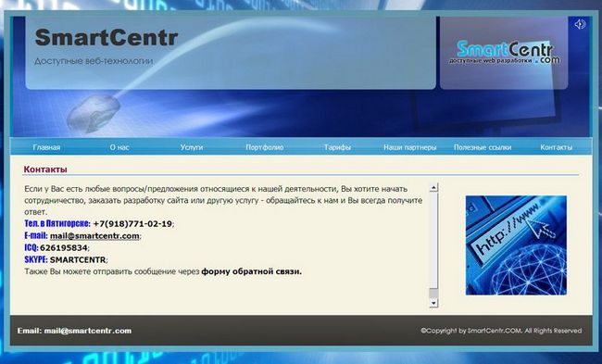Click the scrollbar up arrow
This screenshot has width=602, height=364.
[433, 188]
